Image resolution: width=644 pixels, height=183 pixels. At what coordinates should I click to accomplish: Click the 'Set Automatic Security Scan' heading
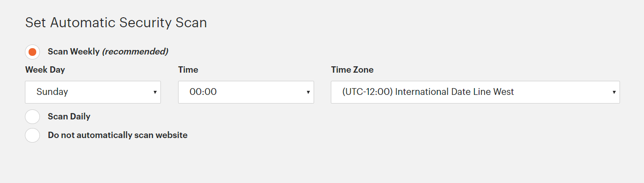click(116, 23)
